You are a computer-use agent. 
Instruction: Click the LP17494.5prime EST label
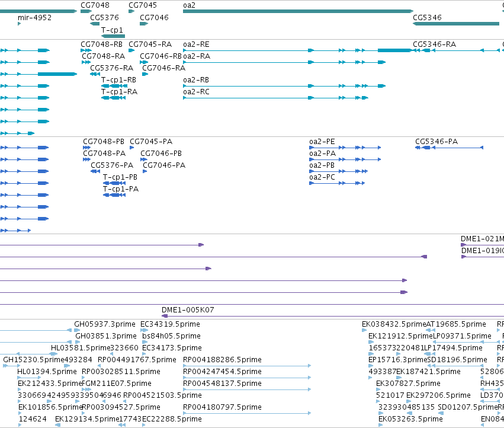tap(453, 348)
